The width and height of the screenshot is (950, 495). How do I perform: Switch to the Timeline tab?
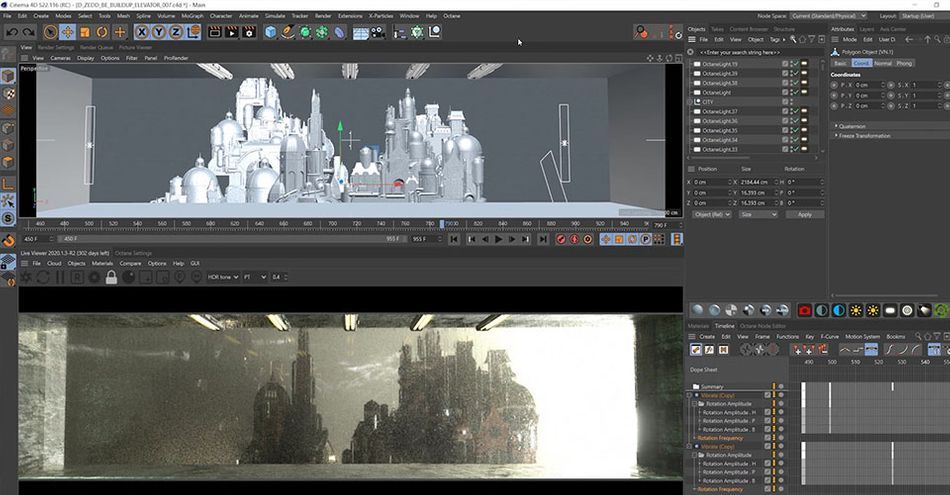pos(724,326)
